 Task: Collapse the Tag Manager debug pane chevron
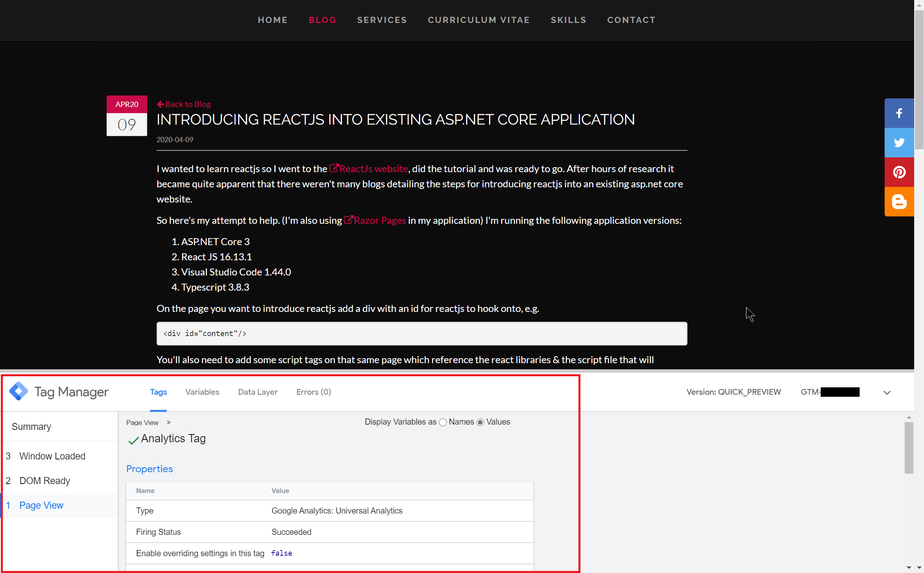887,393
